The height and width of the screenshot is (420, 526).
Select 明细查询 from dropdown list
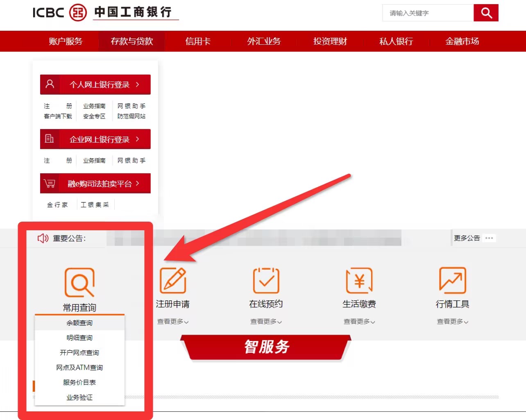tap(79, 338)
